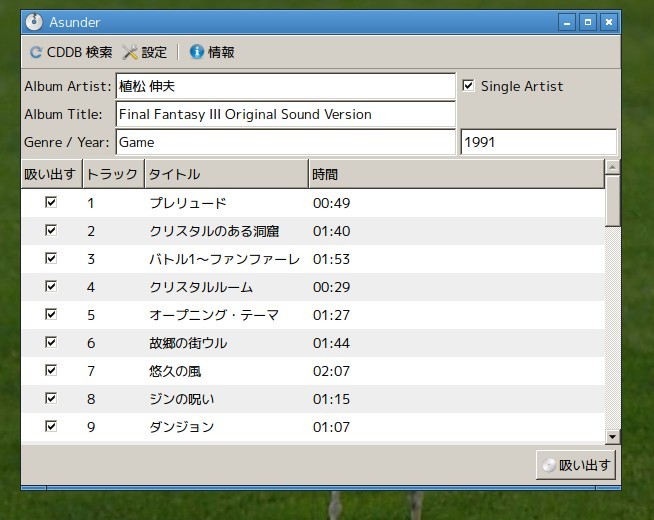Select title ダンジョン
The width and height of the screenshot is (654, 520).
[181, 427]
